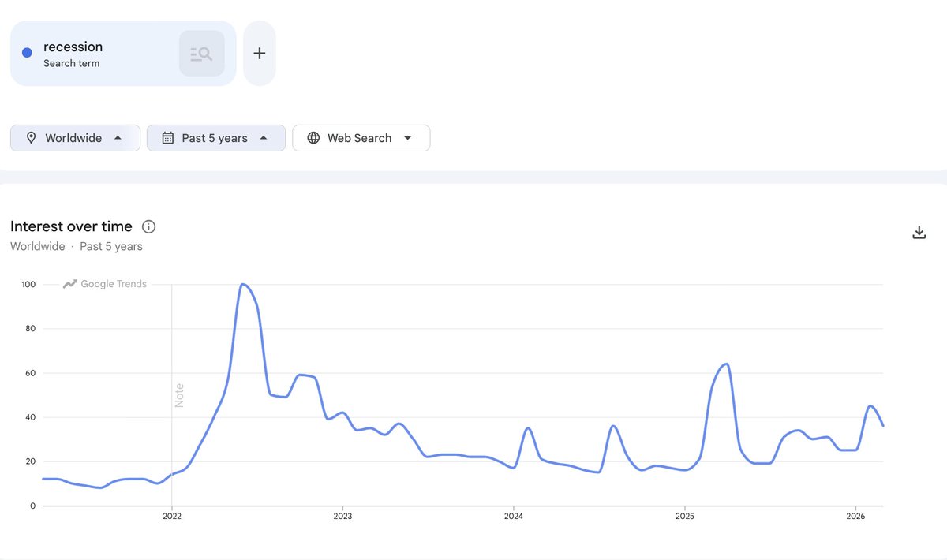The width and height of the screenshot is (947, 560).
Task: Click the blue dot beside recession
Action: point(27,53)
